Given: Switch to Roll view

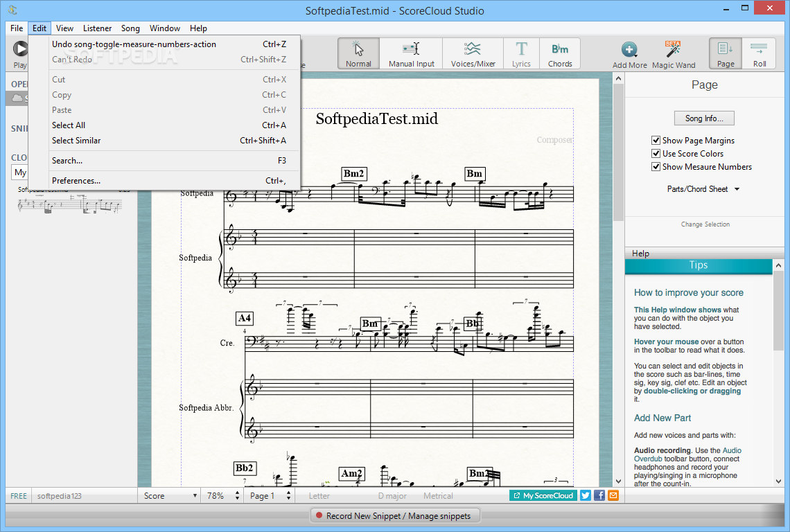Looking at the screenshot, I should pyautogui.click(x=760, y=53).
